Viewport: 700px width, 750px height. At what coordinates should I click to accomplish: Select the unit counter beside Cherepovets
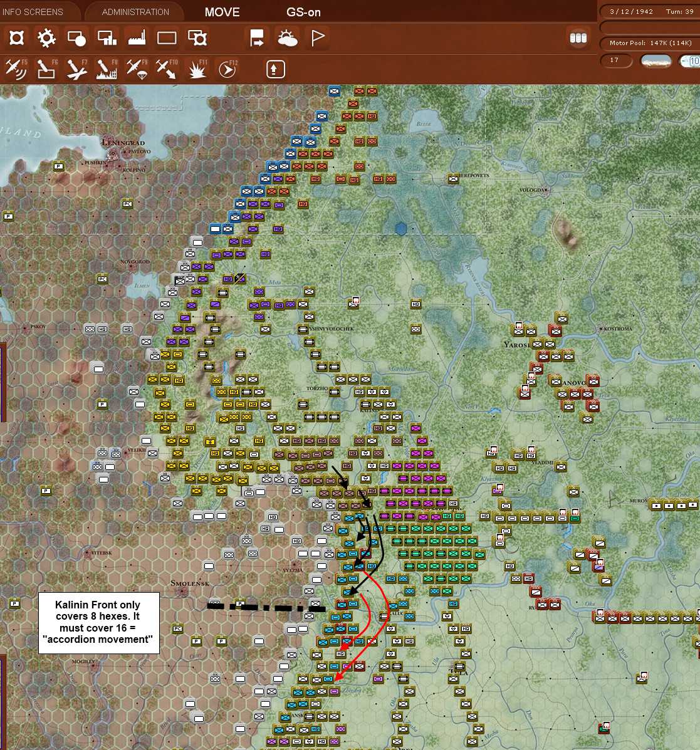(x=453, y=179)
